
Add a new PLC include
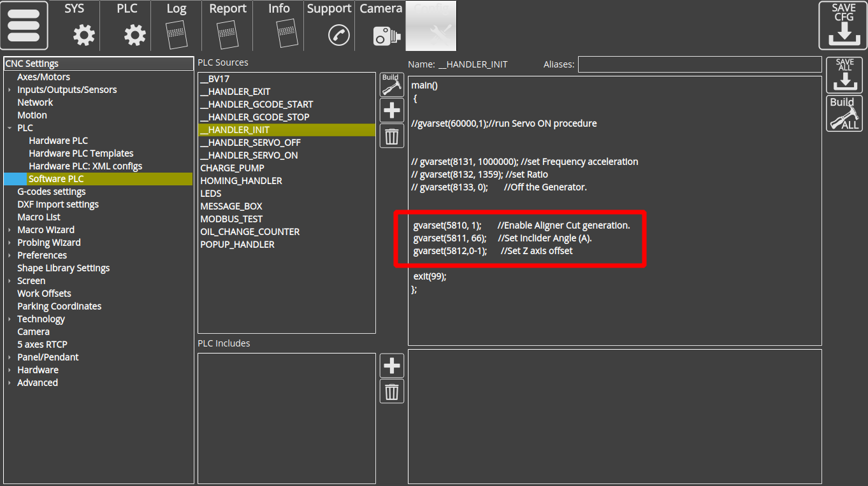pos(391,366)
